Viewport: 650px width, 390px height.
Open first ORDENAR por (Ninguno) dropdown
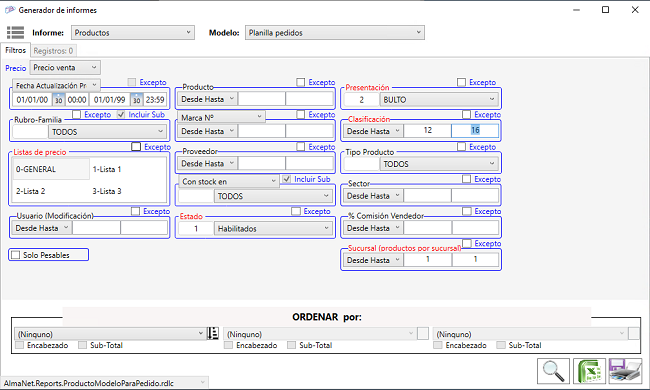pos(110,334)
